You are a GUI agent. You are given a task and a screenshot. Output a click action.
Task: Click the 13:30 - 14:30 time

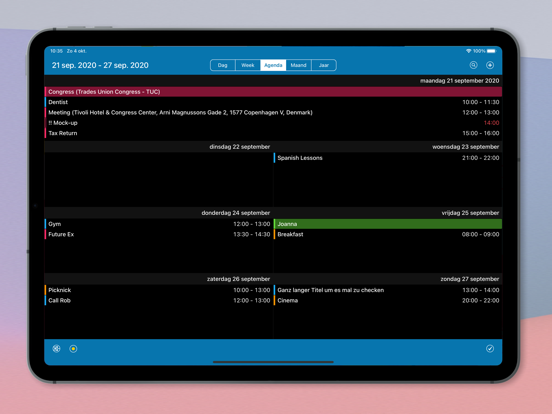252,234
